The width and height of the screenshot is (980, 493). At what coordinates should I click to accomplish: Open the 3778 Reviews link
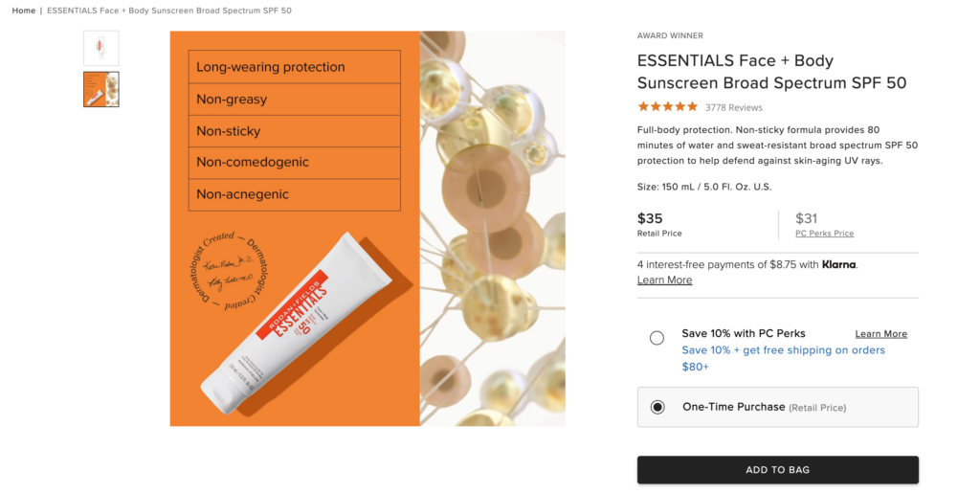[x=734, y=107]
